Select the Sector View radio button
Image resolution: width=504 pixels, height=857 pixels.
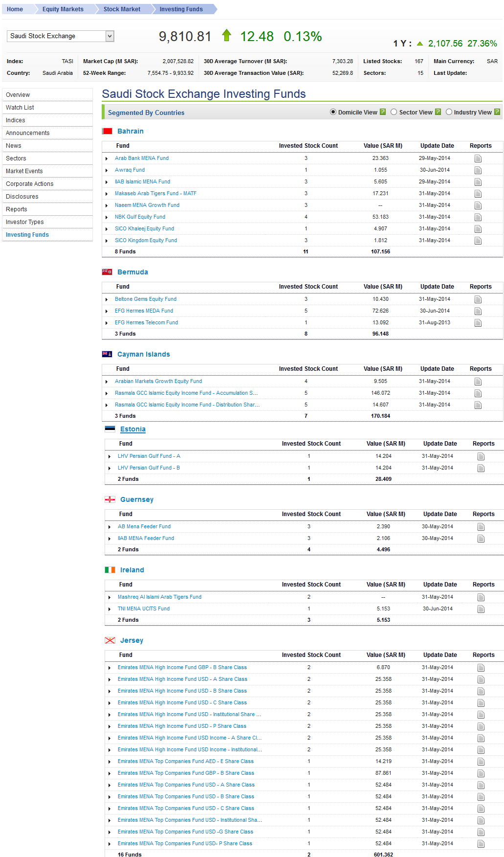pyautogui.click(x=394, y=112)
